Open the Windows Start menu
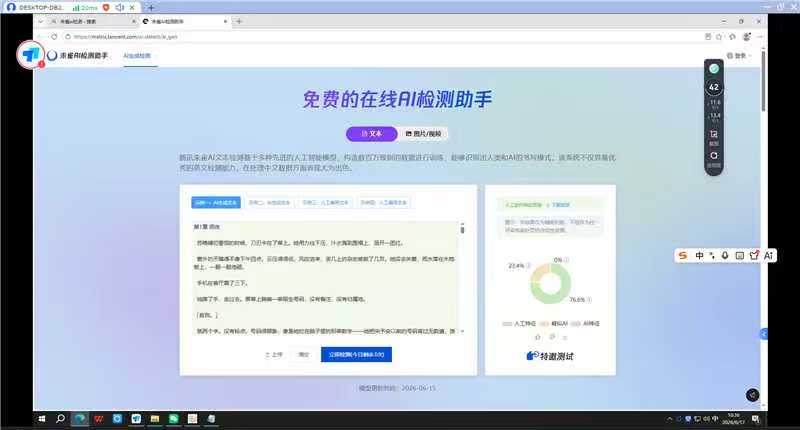This screenshot has height=430, width=800. click(x=42, y=419)
